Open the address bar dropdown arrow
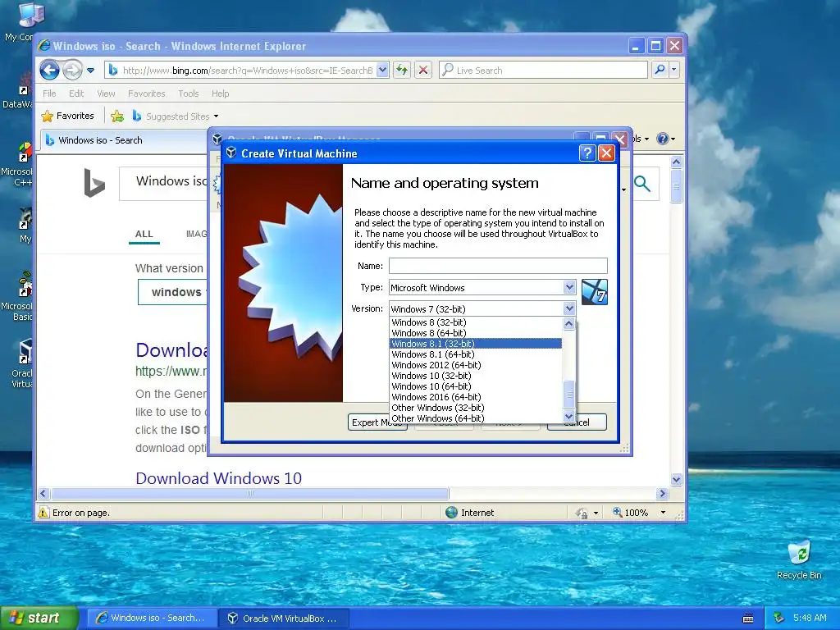This screenshot has width=840, height=630. 382,70
